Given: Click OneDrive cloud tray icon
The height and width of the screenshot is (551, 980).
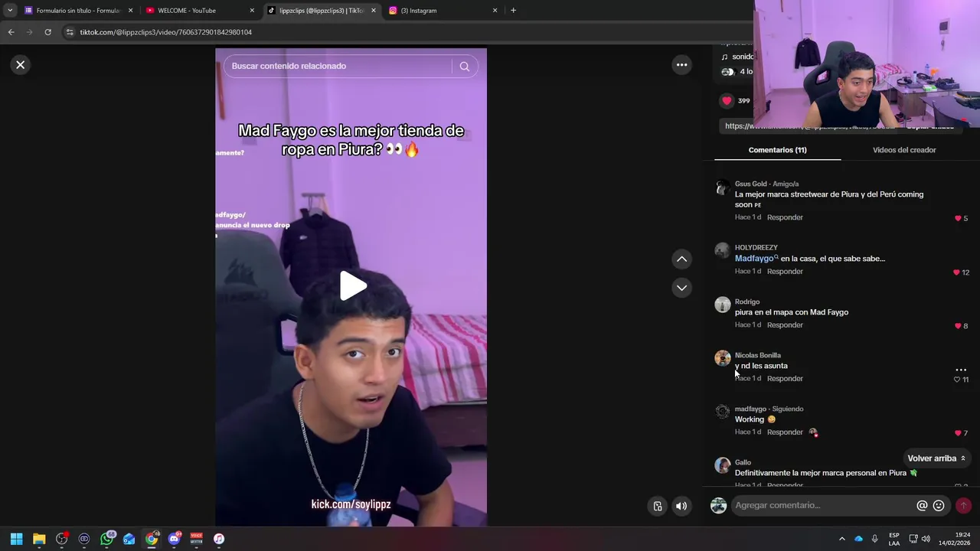Looking at the screenshot, I should pos(858,539).
